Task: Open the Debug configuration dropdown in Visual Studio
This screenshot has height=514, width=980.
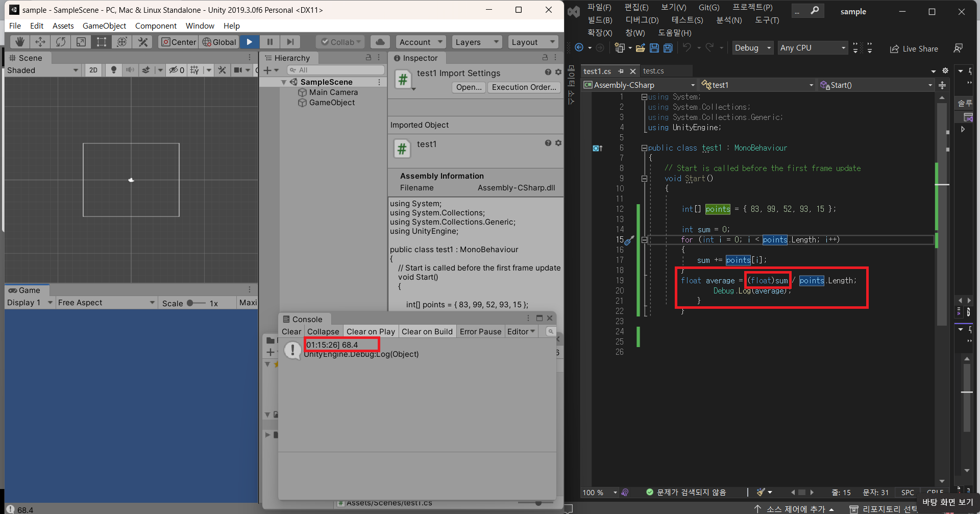Action: click(x=753, y=48)
